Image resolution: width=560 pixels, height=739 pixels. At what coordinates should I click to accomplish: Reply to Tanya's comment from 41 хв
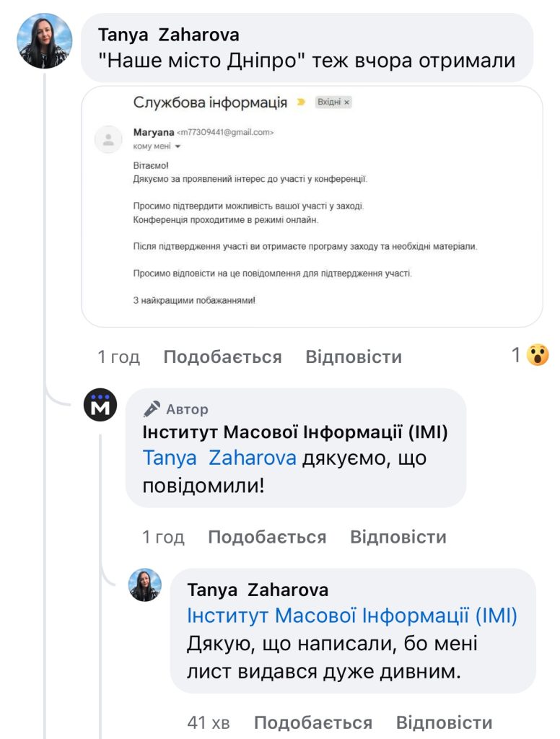click(x=444, y=722)
